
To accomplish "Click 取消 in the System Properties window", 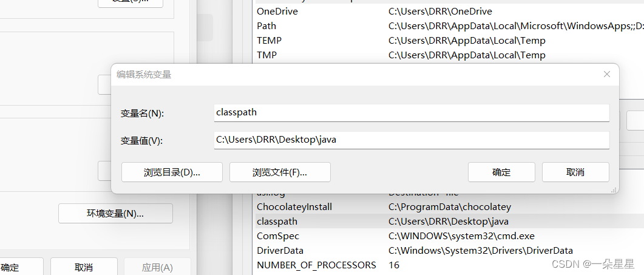I will pos(84,268).
